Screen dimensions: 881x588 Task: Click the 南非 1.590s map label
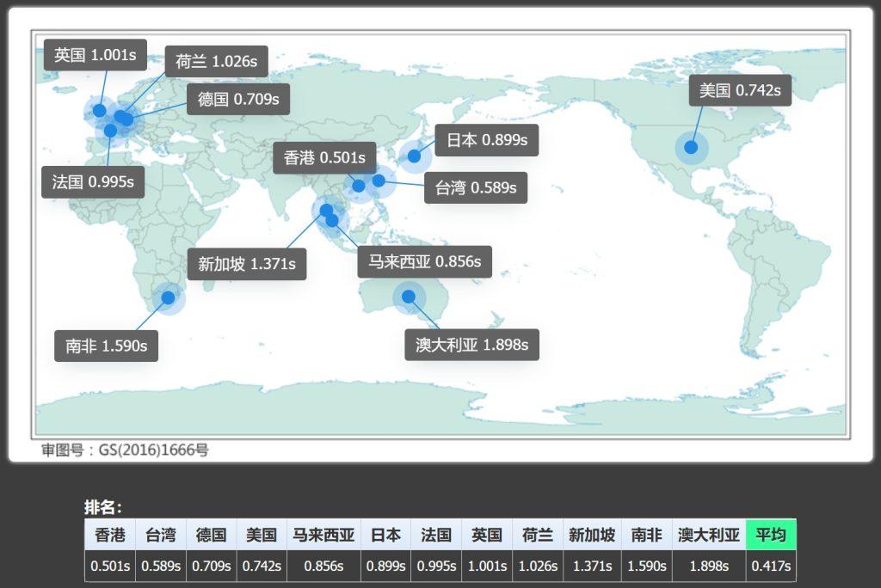point(106,346)
